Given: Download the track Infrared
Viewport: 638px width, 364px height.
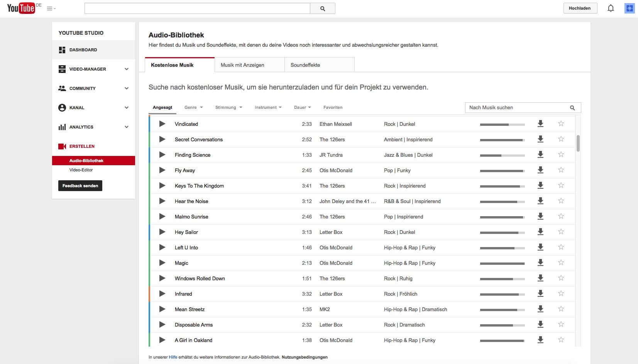Looking at the screenshot, I should pos(540,293).
